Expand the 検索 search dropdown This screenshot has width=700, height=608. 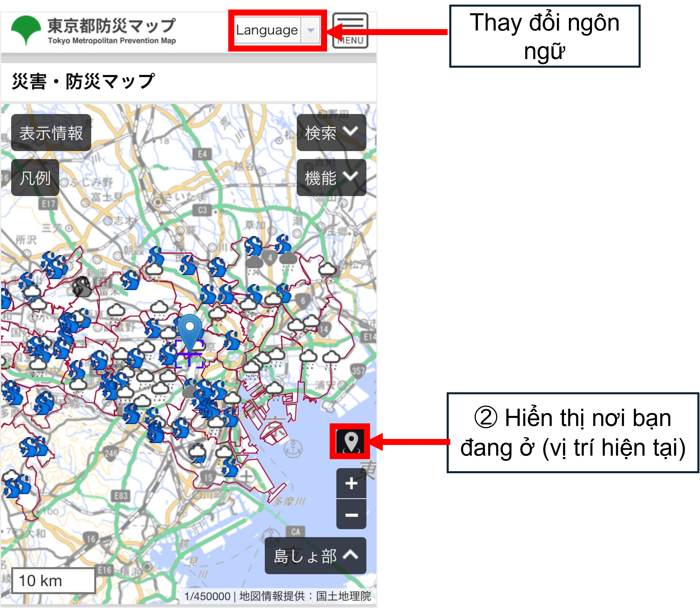pyautogui.click(x=331, y=133)
